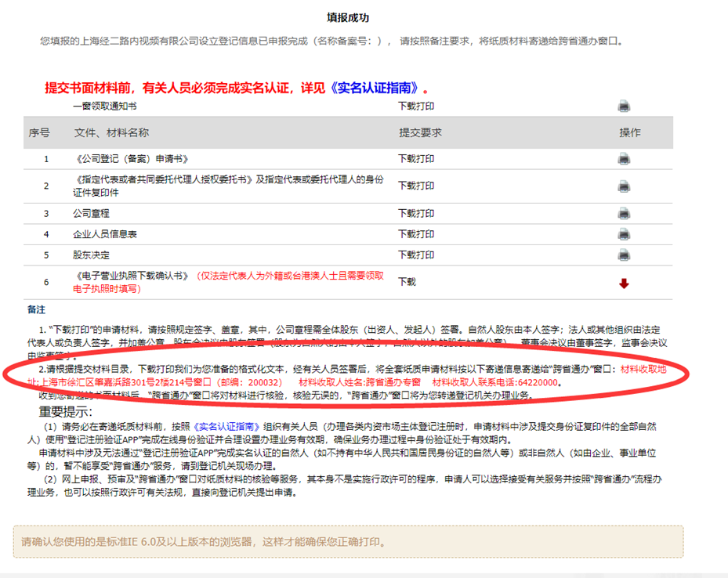Open 《实名认证指南》 link in 重要提示 section
Viewport: 728px width, 578px height.
[226, 427]
